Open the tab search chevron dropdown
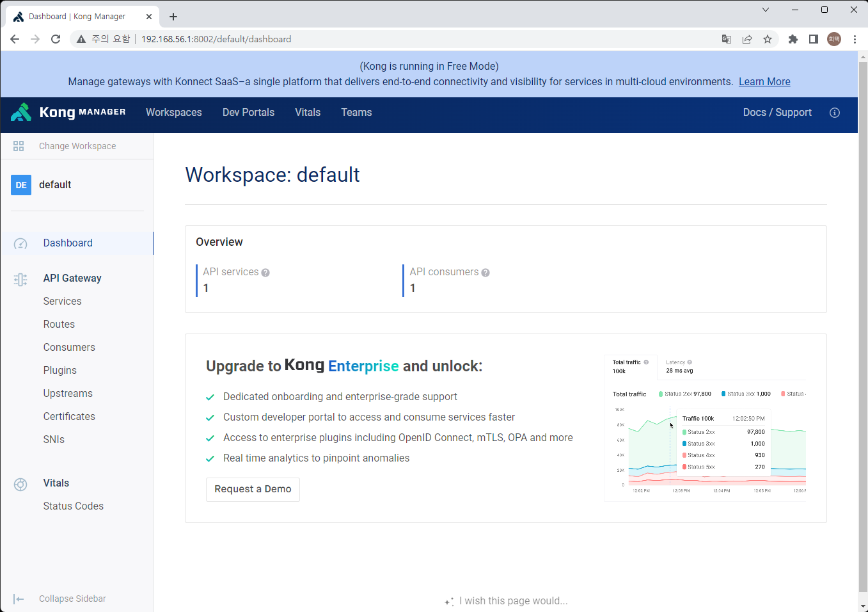The height and width of the screenshot is (612, 868). click(x=766, y=10)
